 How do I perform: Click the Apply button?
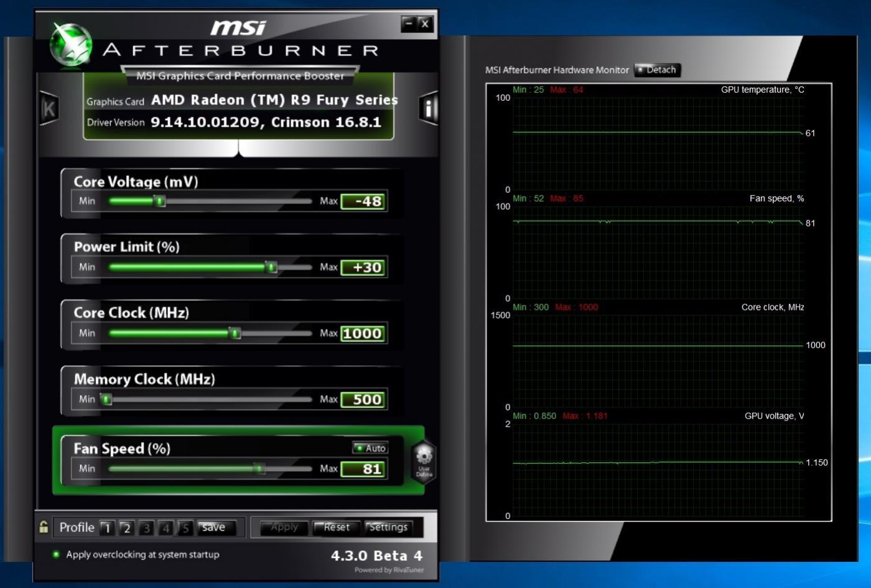point(284,527)
